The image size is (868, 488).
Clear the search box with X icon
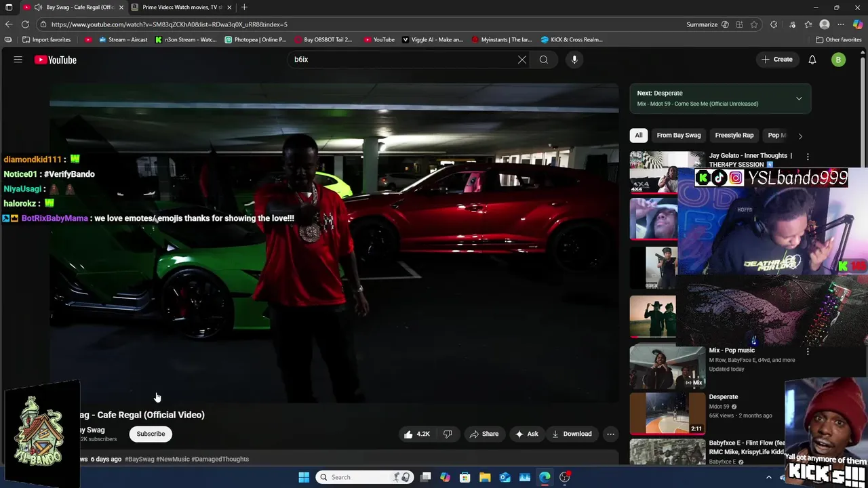(x=522, y=60)
